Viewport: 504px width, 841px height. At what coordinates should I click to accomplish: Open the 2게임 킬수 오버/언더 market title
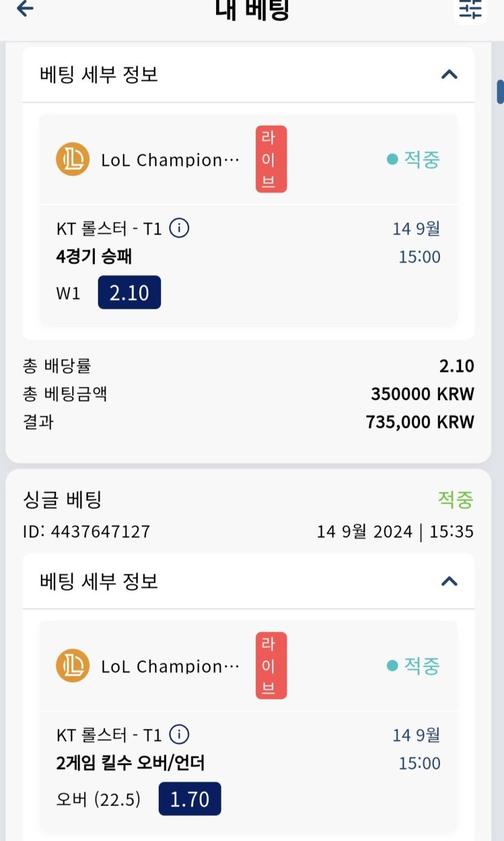coord(130,763)
